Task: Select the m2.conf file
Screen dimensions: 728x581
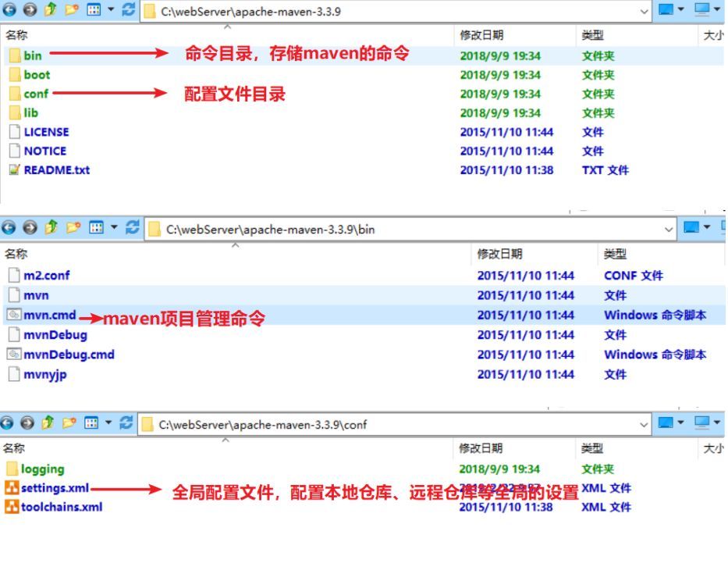Action: (x=38, y=276)
